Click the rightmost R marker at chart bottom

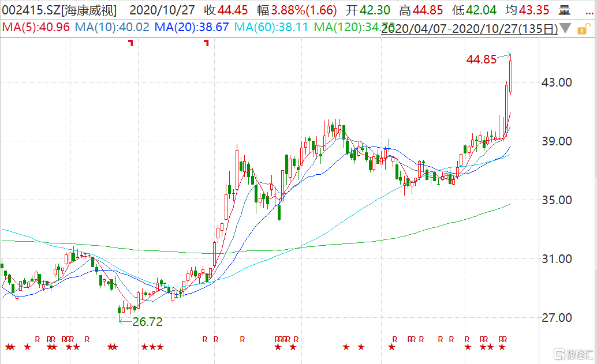505,339
